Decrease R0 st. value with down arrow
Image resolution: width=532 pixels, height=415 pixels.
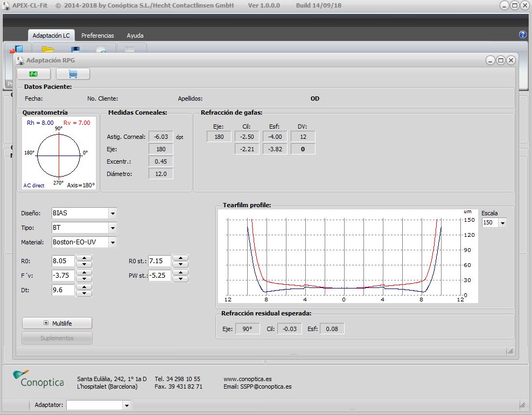coord(180,264)
